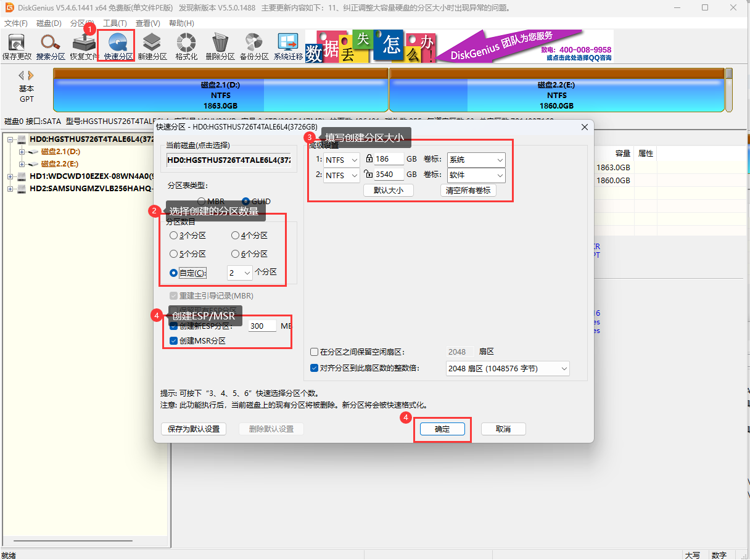Click the Search Partitions (搜索分区) toolbar icon
This screenshot has height=560, width=750.
(x=51, y=47)
